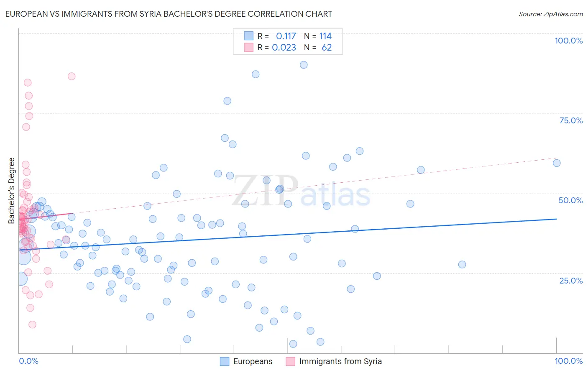This screenshot has height=373, width=588.
Task: Click the 100.0% x-axis label
Action: (x=568, y=361)
